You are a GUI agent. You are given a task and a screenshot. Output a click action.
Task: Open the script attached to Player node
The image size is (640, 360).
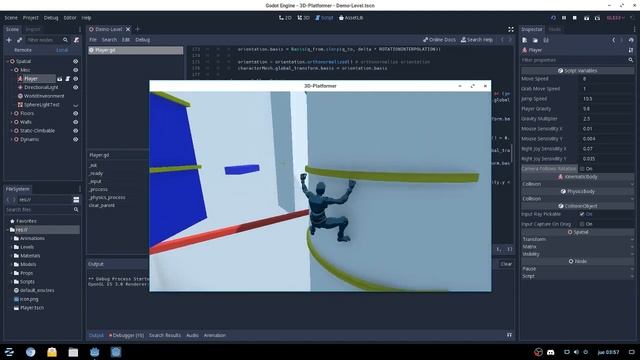(68, 79)
